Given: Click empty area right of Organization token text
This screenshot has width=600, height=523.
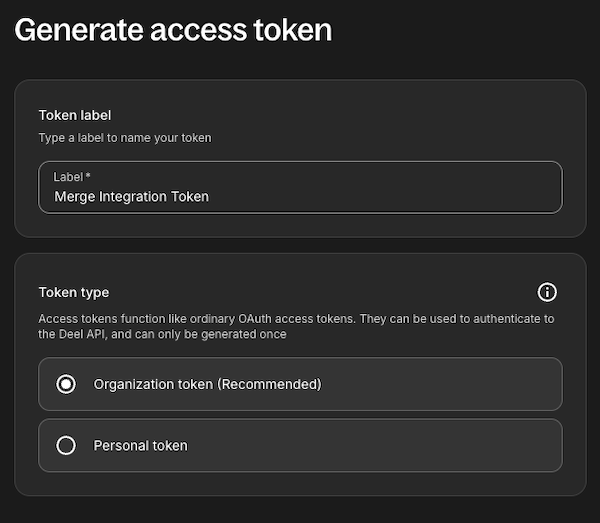Looking at the screenshot, I should click(450, 384).
